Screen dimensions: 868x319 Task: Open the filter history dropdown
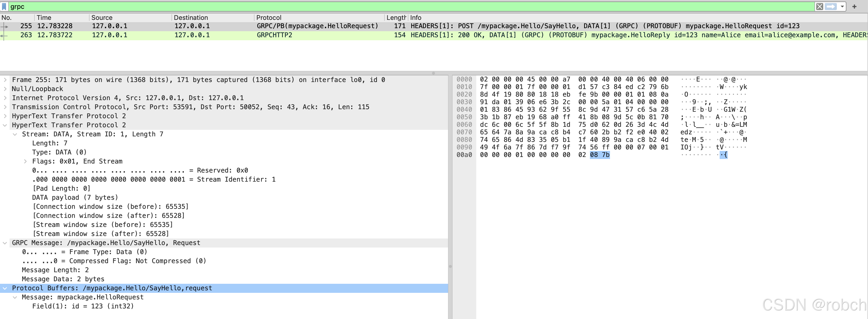842,6
